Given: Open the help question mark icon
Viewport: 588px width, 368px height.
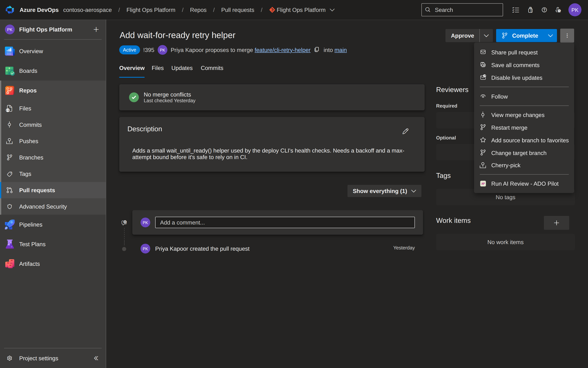Looking at the screenshot, I should point(544,10).
